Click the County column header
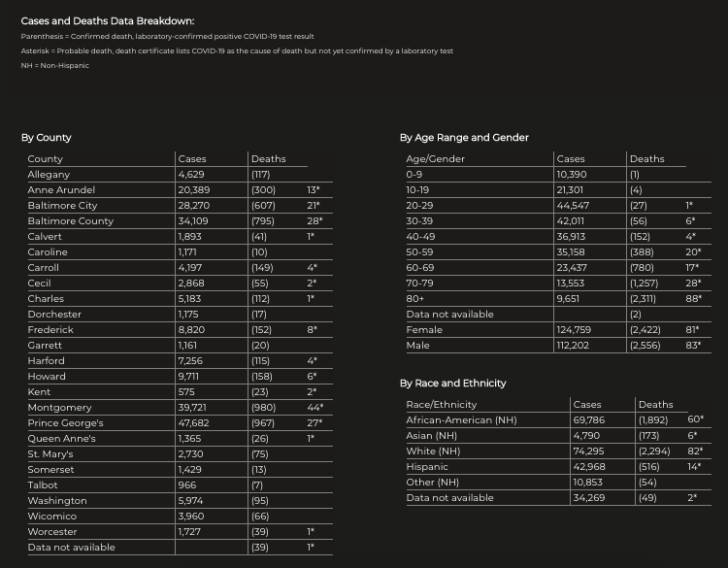This screenshot has width=728, height=568. (x=45, y=159)
